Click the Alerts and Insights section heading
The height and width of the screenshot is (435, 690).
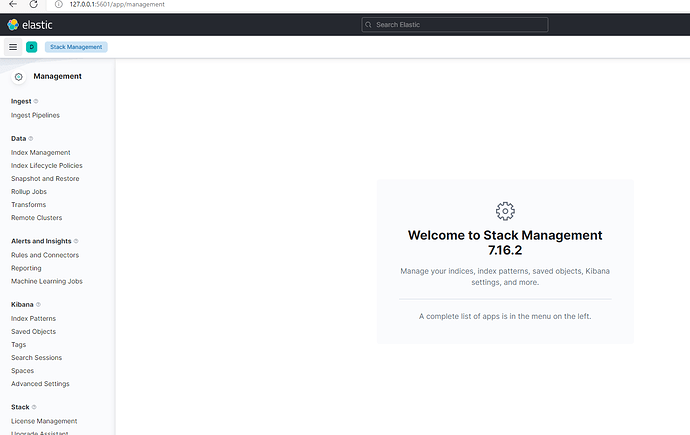(x=41, y=241)
